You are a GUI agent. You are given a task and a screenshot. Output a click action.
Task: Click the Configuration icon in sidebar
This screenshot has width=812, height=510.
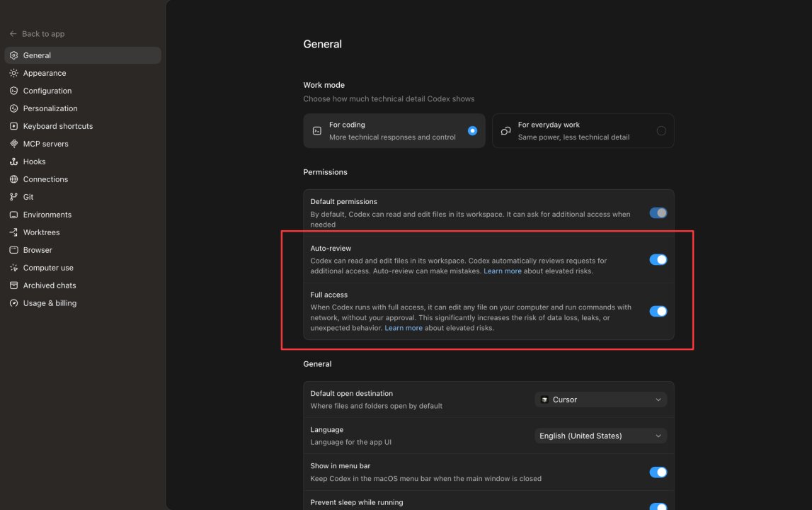(x=14, y=91)
